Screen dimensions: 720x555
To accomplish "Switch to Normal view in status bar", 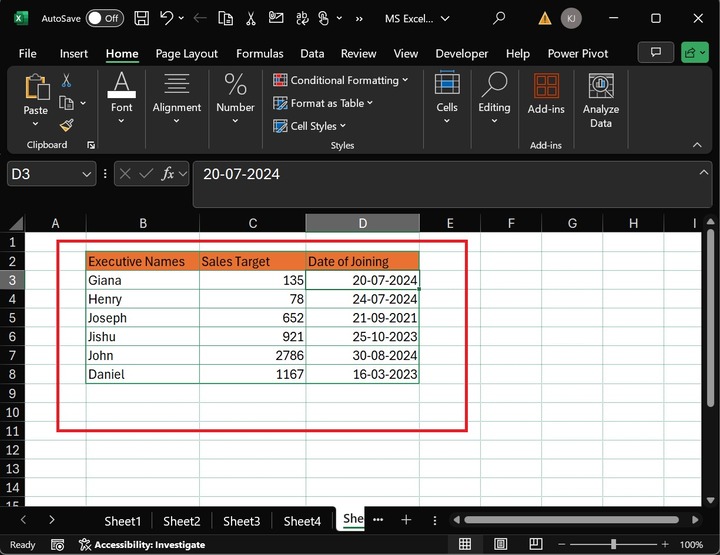I will [465, 544].
